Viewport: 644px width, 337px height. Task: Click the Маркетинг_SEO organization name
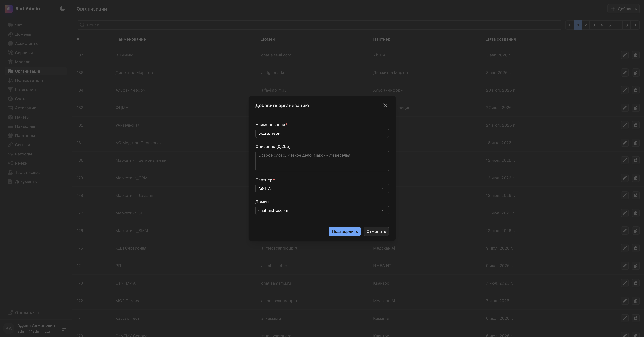pyautogui.click(x=131, y=213)
